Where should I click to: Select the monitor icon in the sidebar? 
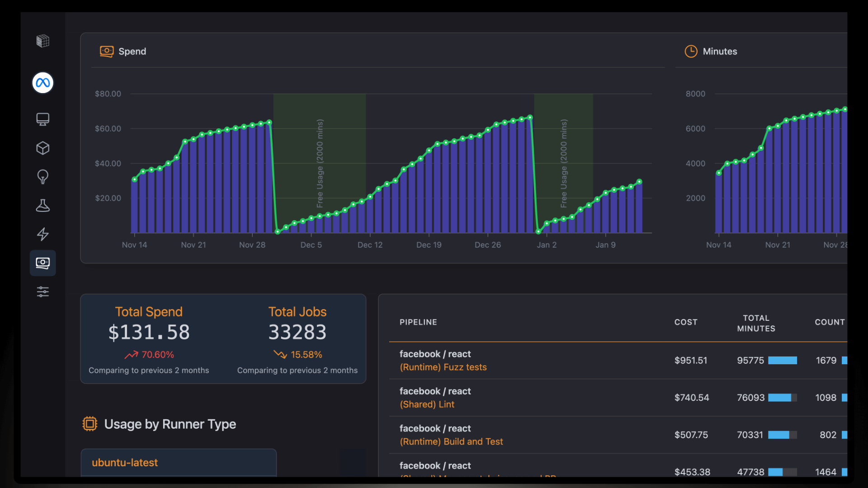[x=42, y=119]
